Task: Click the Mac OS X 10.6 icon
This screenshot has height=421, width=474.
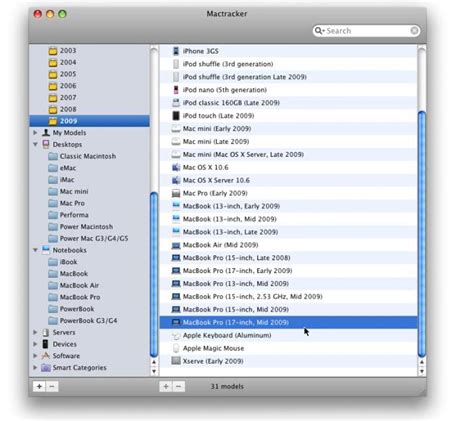Action: coord(176,167)
